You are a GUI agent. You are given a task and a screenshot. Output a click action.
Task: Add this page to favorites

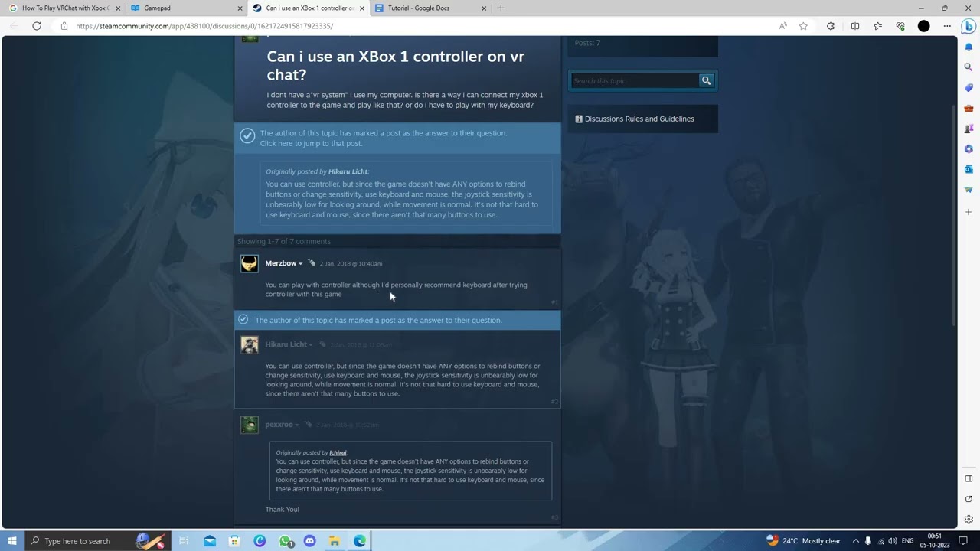click(803, 26)
